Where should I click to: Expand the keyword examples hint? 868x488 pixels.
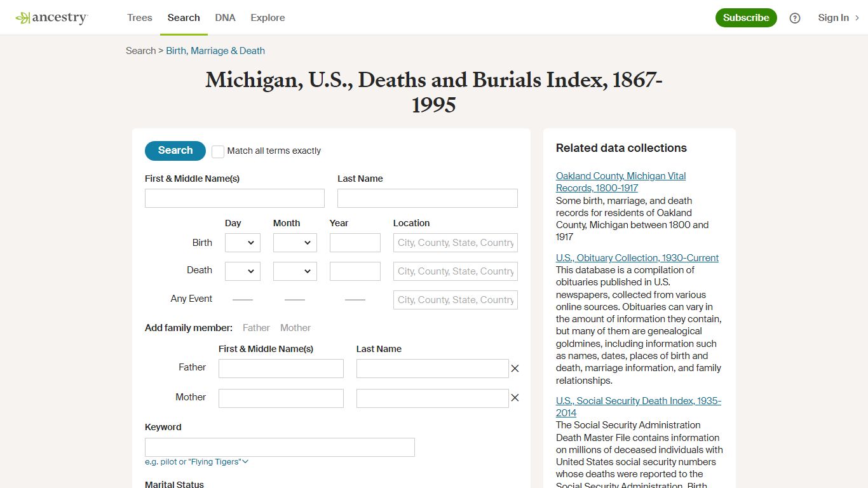(196, 462)
